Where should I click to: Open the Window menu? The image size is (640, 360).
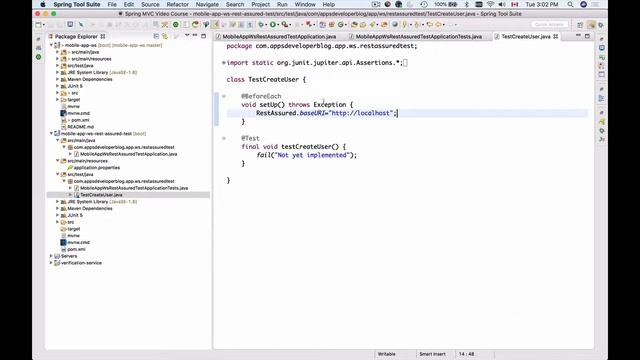(305, 4)
